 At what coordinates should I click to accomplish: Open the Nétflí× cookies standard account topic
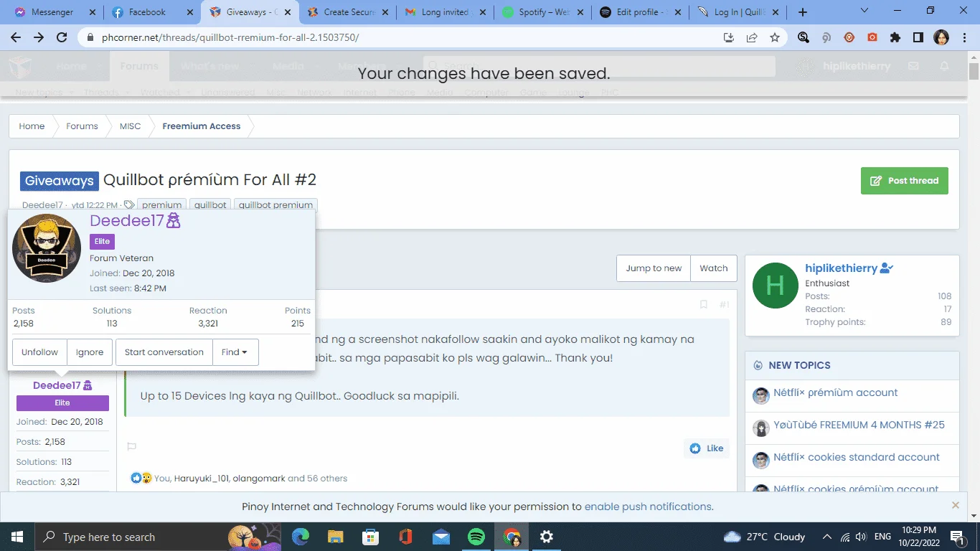[857, 457]
